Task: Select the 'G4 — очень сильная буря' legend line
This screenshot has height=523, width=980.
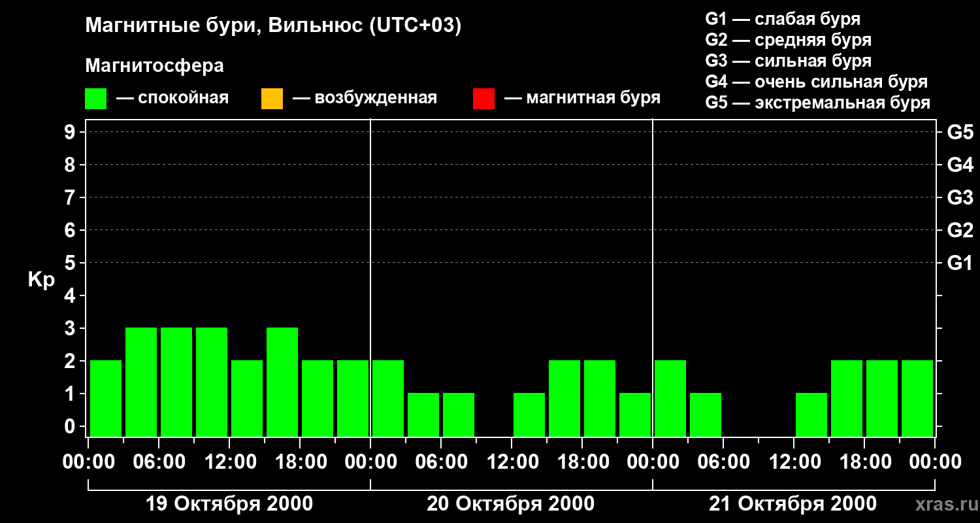Action: (x=816, y=82)
